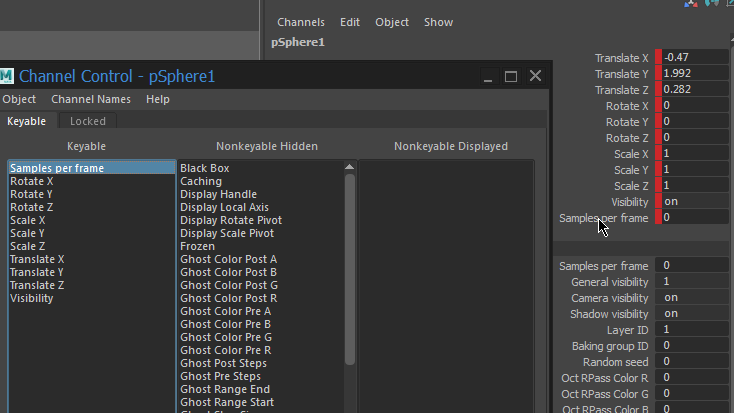Click the Maya logo icon in Channel Control title bar
This screenshot has height=413, width=734.
(x=7, y=77)
